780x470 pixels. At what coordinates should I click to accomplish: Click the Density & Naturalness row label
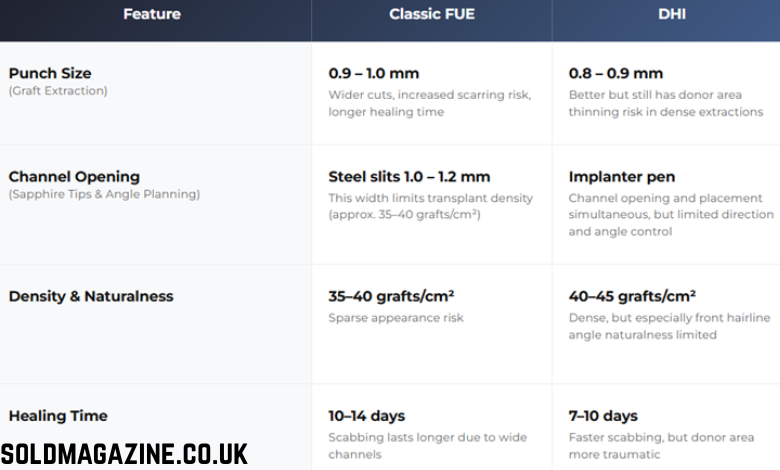coord(91,296)
